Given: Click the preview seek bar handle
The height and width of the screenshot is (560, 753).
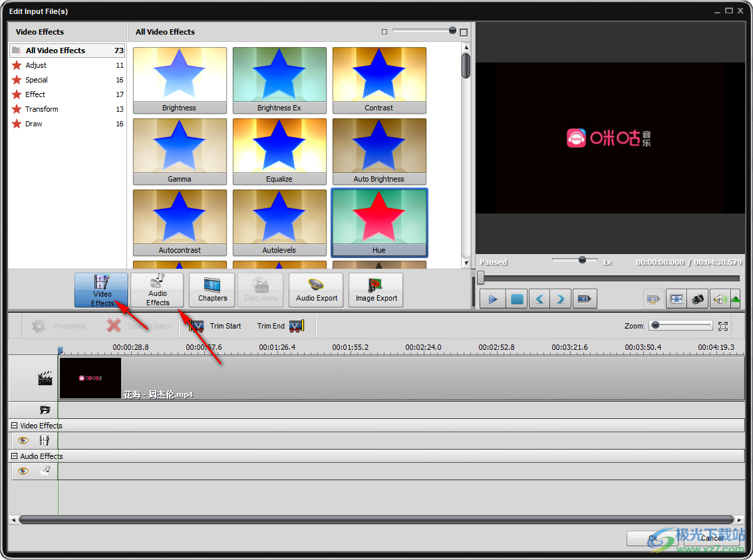Looking at the screenshot, I should pyautogui.click(x=481, y=278).
